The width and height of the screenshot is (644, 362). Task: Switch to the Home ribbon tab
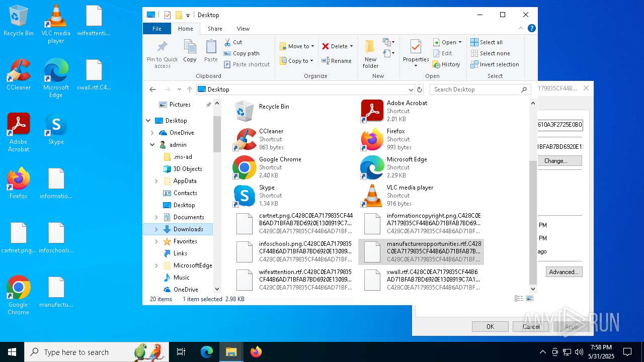[x=185, y=29]
